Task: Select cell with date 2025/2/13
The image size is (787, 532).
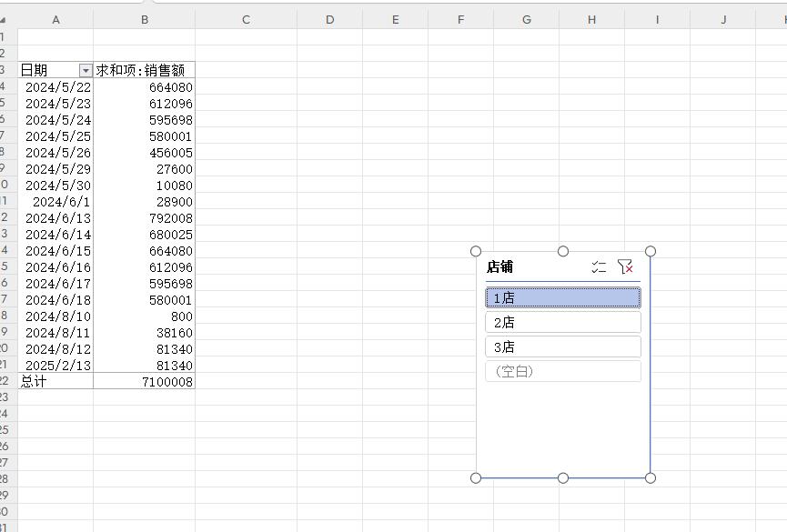Action: click(x=55, y=366)
